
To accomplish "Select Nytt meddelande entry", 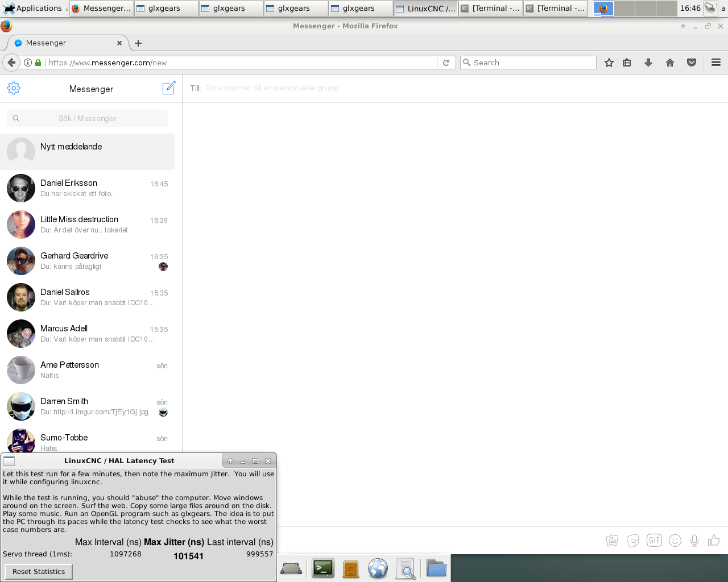I will point(88,152).
